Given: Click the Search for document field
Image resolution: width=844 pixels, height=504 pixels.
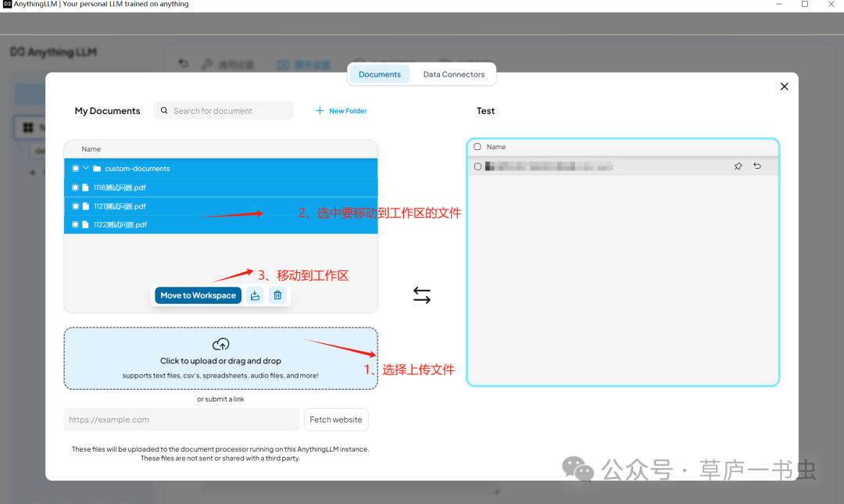Looking at the screenshot, I should point(224,111).
